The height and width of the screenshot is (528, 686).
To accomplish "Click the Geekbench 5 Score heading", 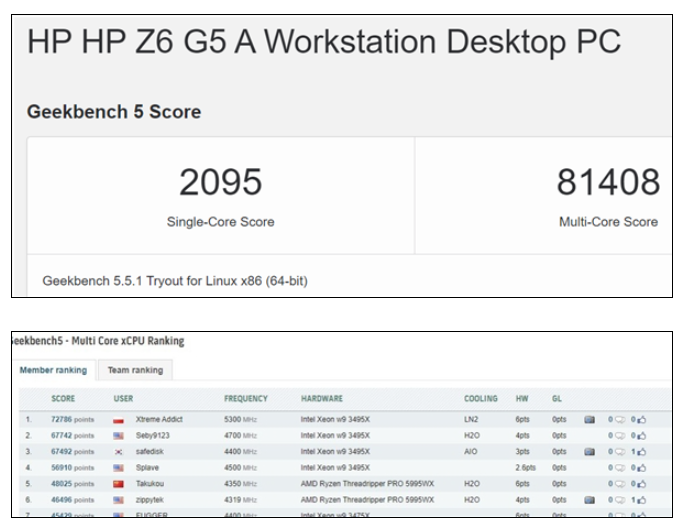I will coord(114,112).
